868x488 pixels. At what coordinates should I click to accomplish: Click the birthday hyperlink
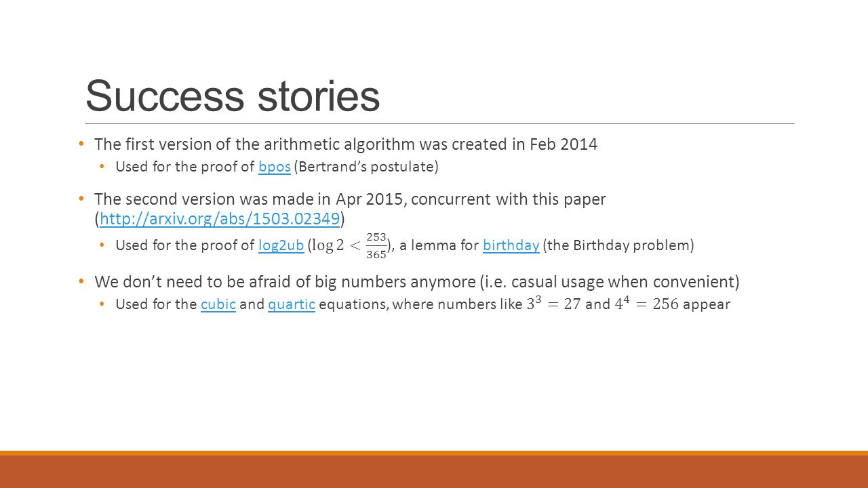[511, 245]
